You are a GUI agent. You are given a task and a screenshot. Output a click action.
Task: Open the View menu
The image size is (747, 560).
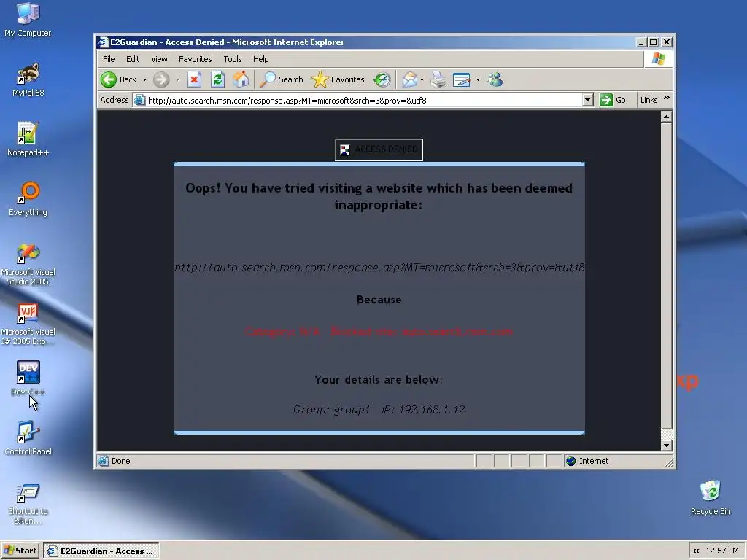point(159,59)
